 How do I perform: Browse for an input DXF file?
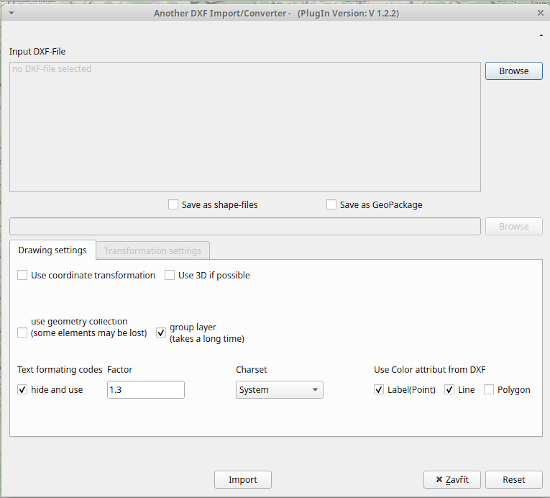514,71
